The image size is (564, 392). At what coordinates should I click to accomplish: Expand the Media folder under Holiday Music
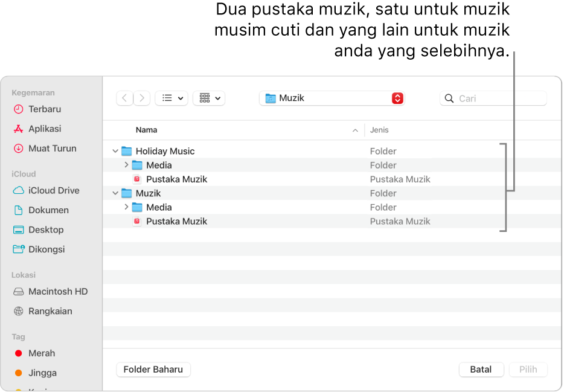(126, 165)
